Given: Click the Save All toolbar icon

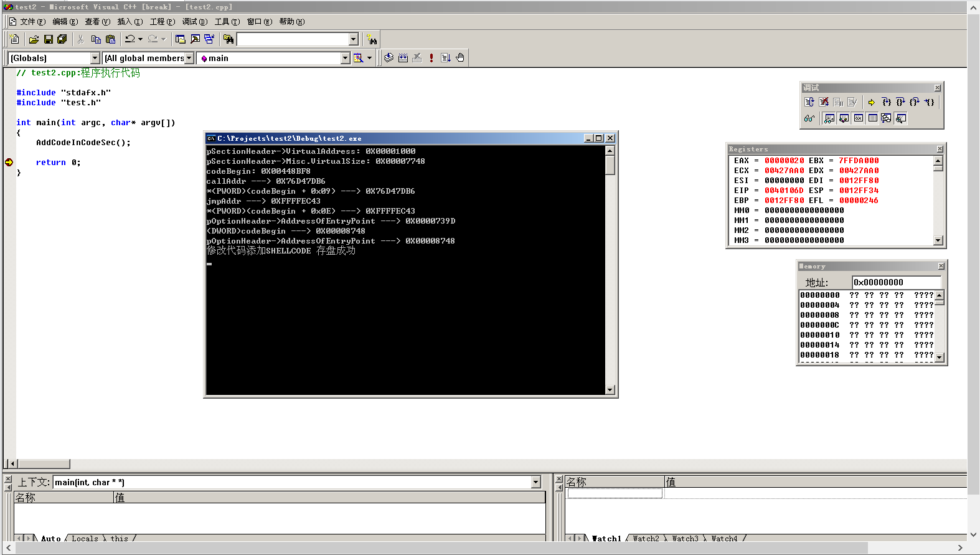Looking at the screenshot, I should (62, 39).
